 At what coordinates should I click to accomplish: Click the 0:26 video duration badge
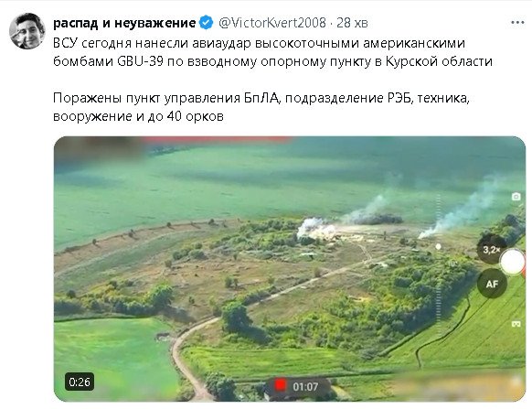(x=80, y=382)
